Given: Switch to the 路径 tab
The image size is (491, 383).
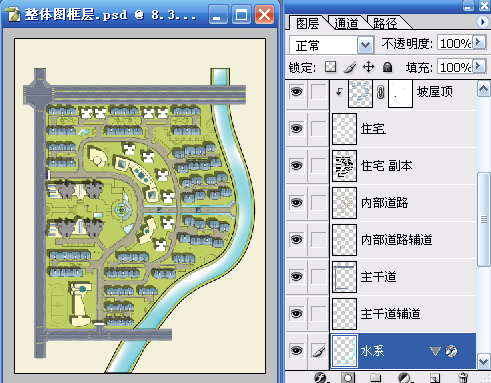Looking at the screenshot, I should click(x=385, y=23).
